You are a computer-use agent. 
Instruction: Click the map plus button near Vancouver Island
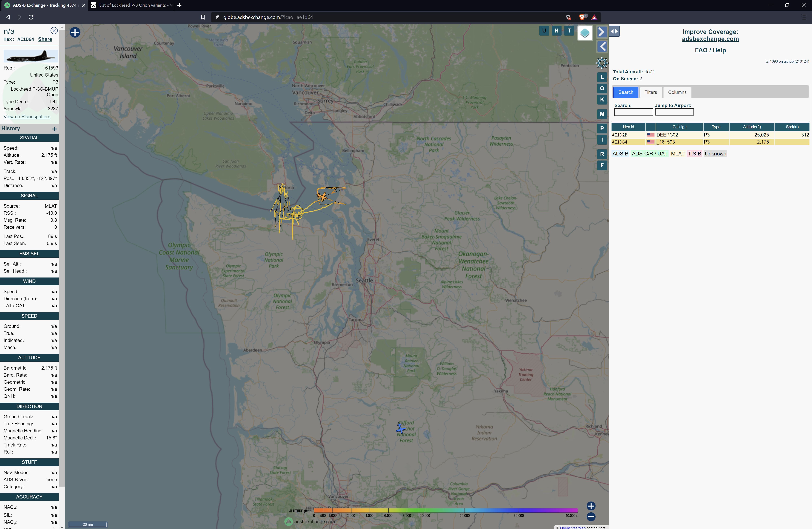pos(75,32)
